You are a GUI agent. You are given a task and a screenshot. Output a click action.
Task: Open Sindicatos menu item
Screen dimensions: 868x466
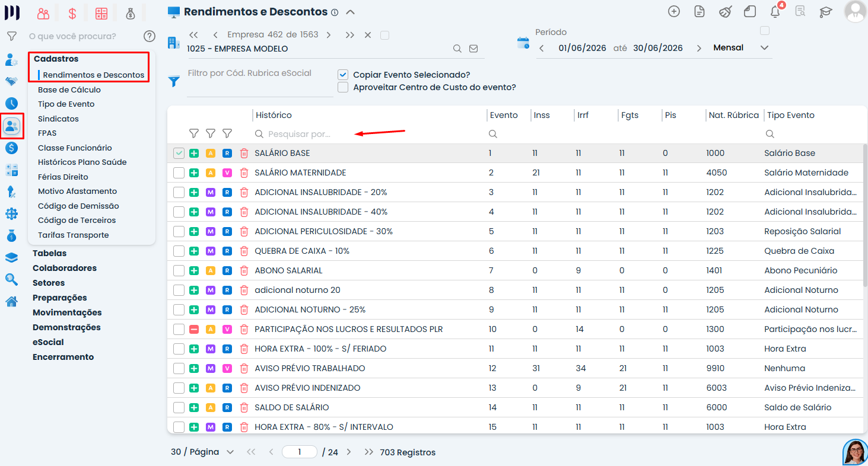coord(58,119)
